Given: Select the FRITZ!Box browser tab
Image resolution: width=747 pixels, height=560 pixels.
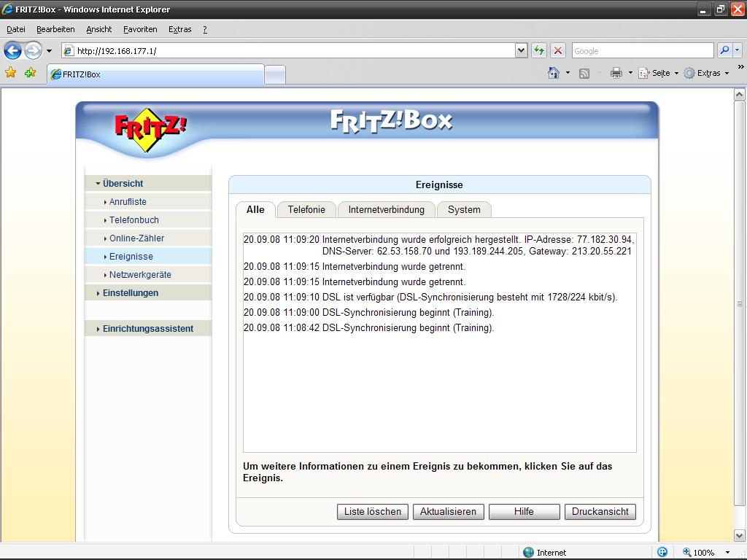Looking at the screenshot, I should coord(155,74).
